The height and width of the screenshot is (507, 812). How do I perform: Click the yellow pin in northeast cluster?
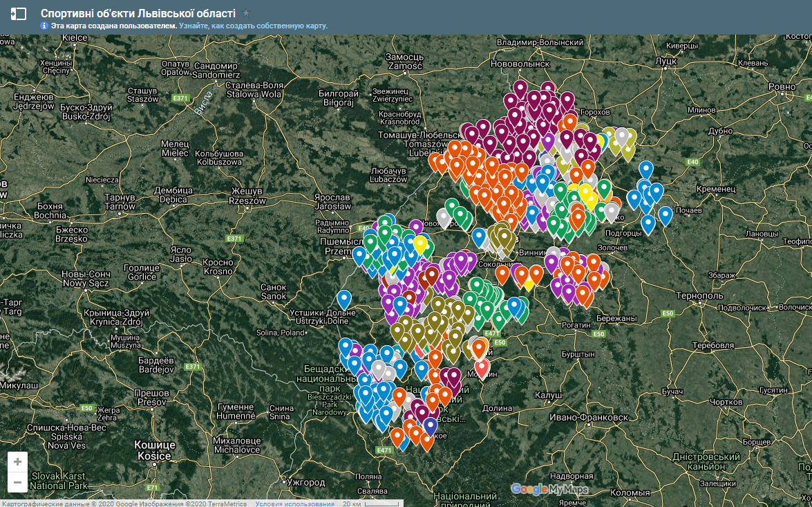click(585, 190)
